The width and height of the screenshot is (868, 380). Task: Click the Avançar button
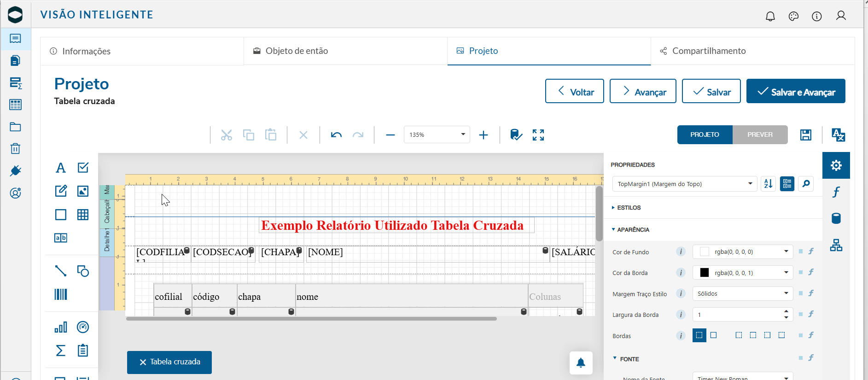[643, 91]
